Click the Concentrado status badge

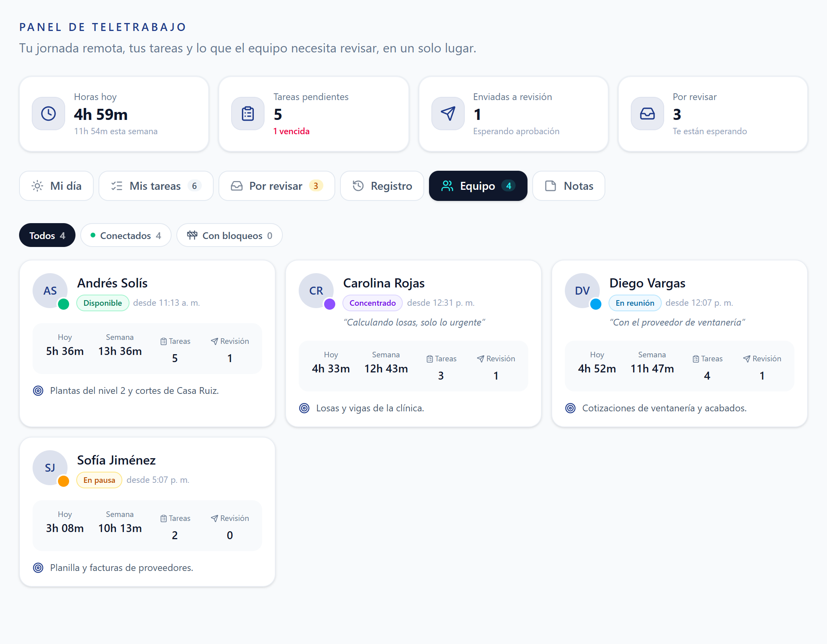point(373,303)
